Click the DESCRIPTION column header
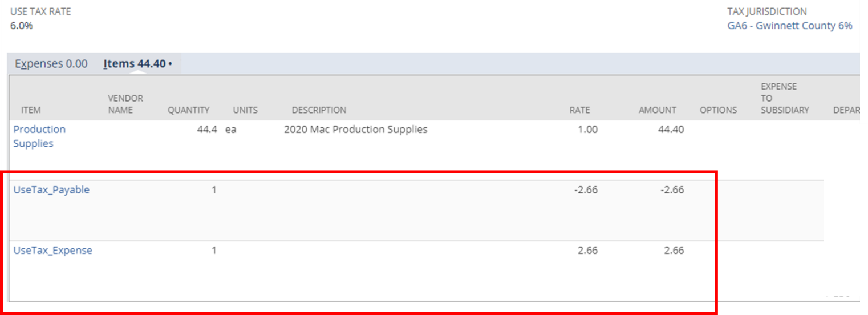The image size is (868, 315). [319, 110]
